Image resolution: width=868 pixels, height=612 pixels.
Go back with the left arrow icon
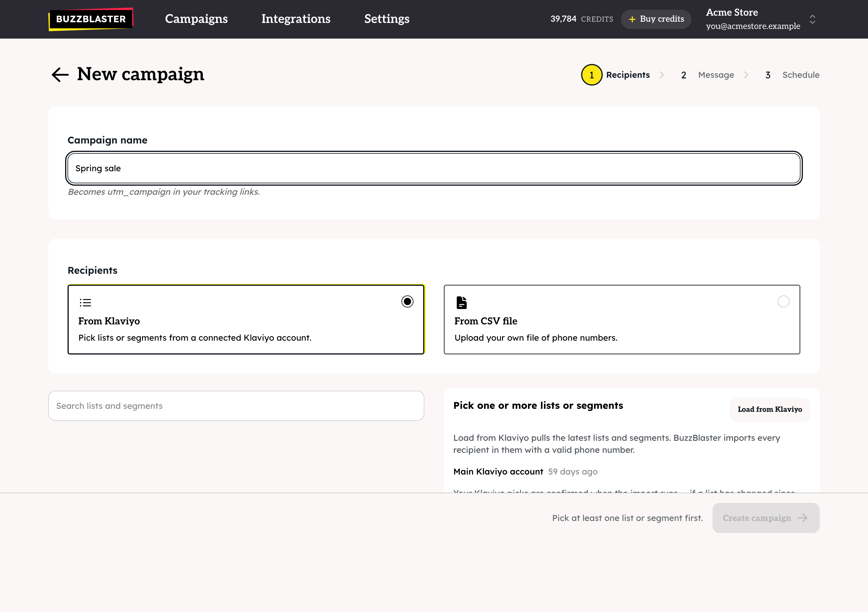[x=60, y=74]
